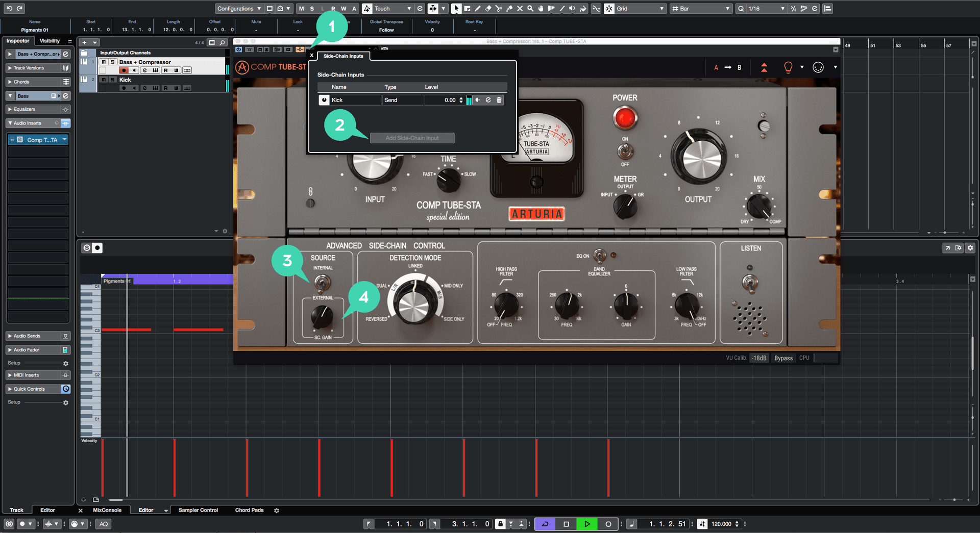The height and width of the screenshot is (533, 980).
Task: Open the AQ quantize button in transport
Action: [x=104, y=524]
